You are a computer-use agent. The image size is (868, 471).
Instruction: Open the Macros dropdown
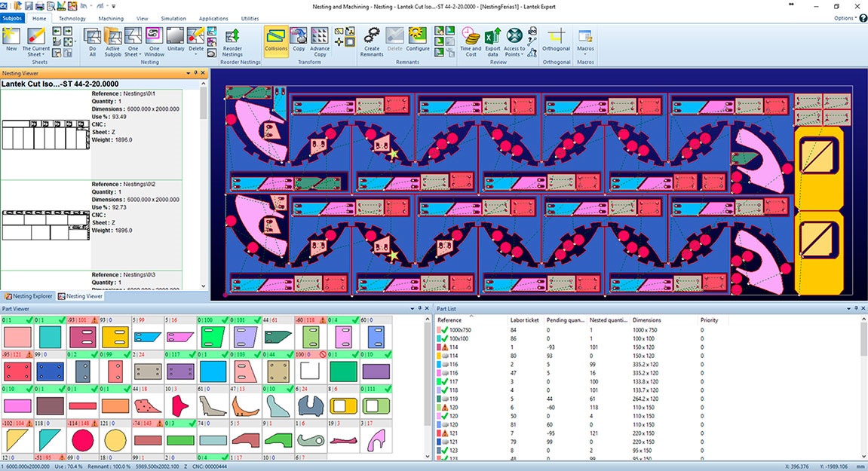coord(585,55)
